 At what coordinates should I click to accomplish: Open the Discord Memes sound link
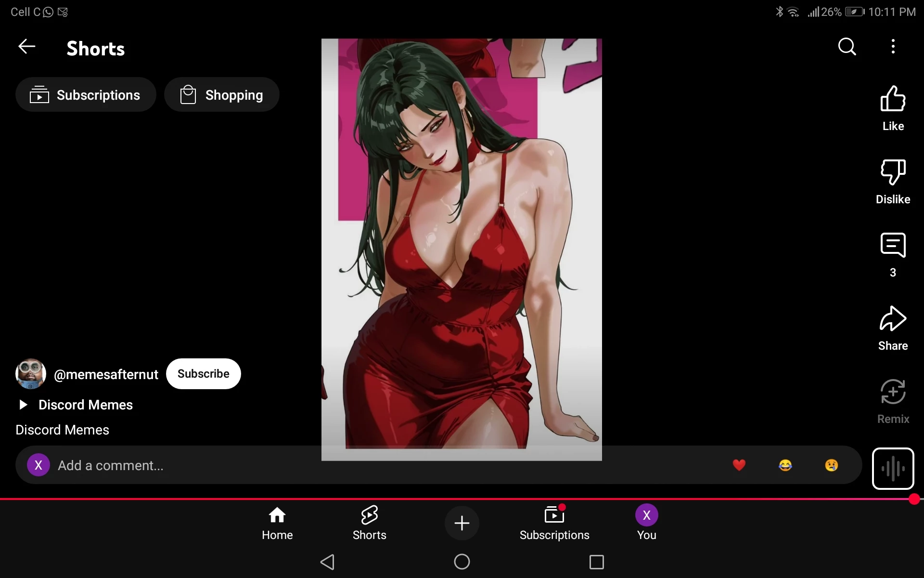[x=85, y=405]
